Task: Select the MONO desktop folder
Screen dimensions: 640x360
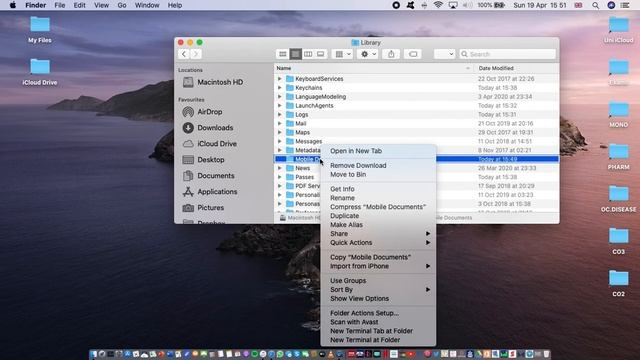Action: (x=618, y=115)
